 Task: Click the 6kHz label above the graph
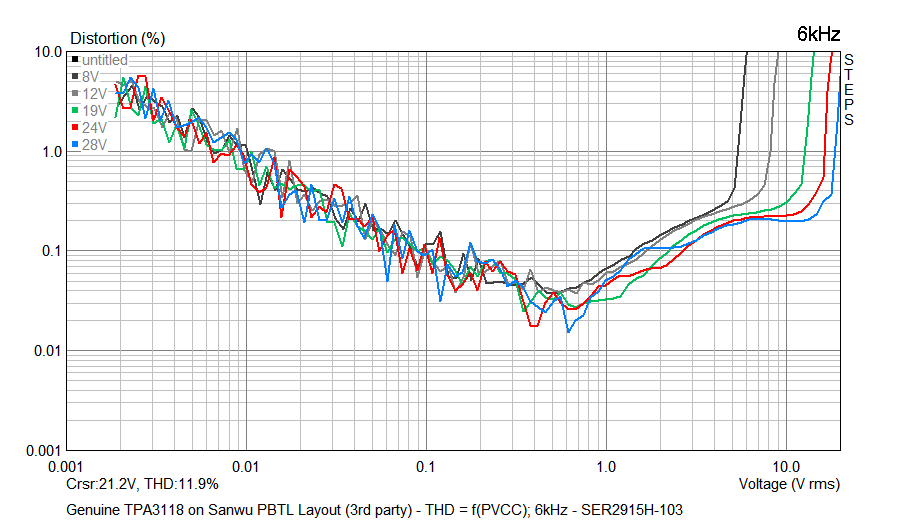[x=818, y=34]
